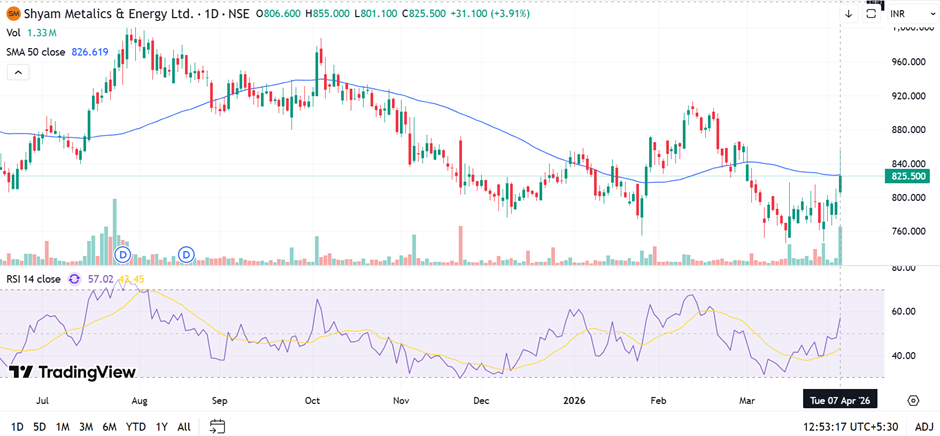The height and width of the screenshot is (436, 940).
Task: Click the RSI 14 close indicator label
Action: click(x=33, y=279)
